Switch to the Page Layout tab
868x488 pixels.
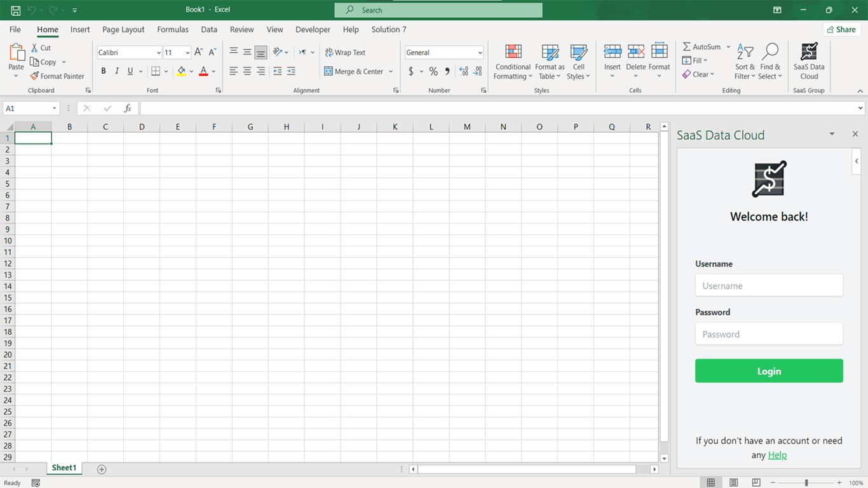tap(123, 29)
